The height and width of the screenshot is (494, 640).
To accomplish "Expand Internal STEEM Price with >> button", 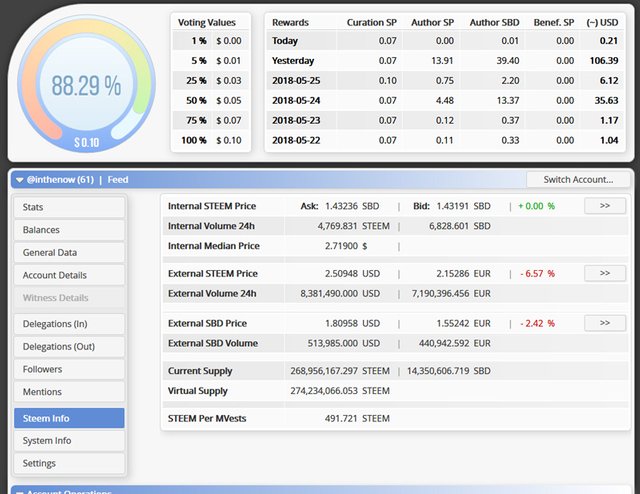I will click(x=605, y=206).
